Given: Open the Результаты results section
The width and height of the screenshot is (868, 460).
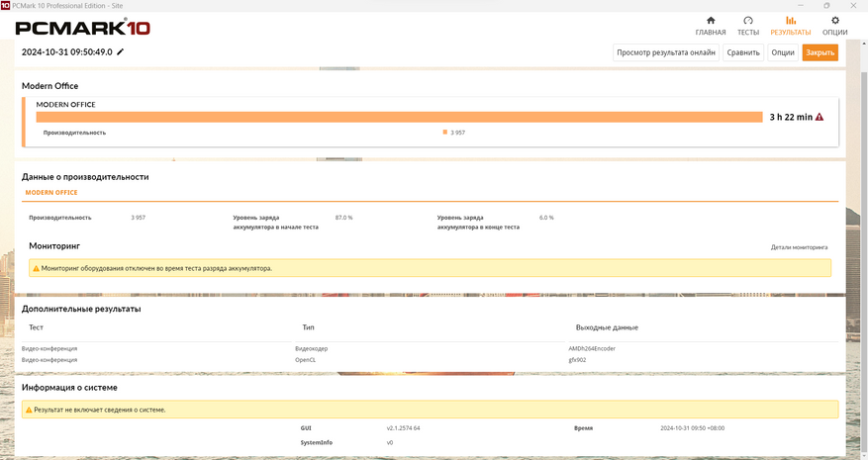Looking at the screenshot, I should (x=791, y=25).
